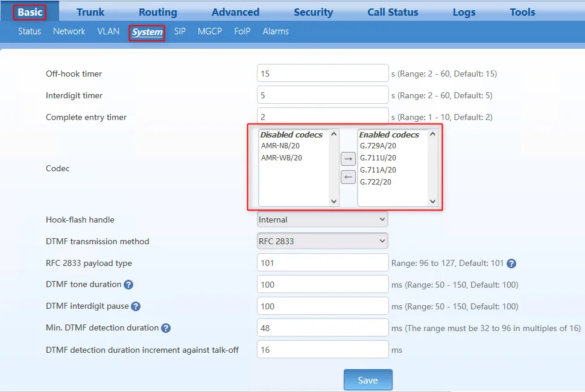The height and width of the screenshot is (392, 585).
Task: Expand the DTMF transmission method dropdown
Action: (x=322, y=241)
